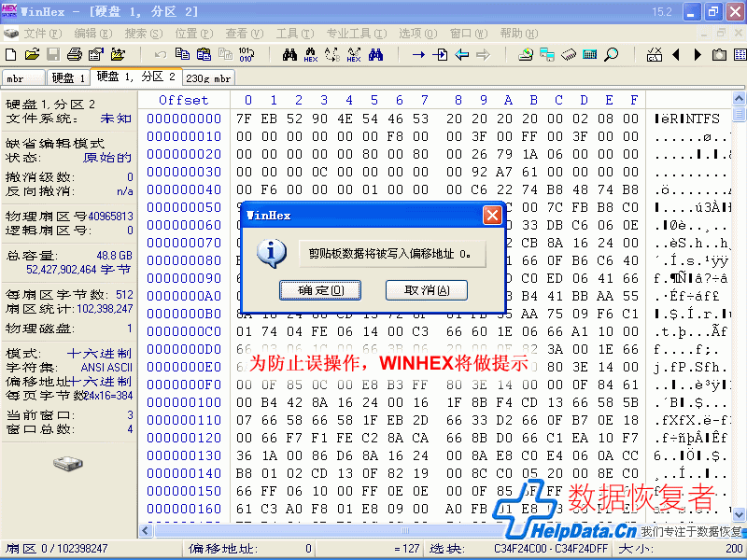Screen dimensions: 747x560
Task: Click the 原始的 state value
Action: pyautogui.click(x=107, y=158)
